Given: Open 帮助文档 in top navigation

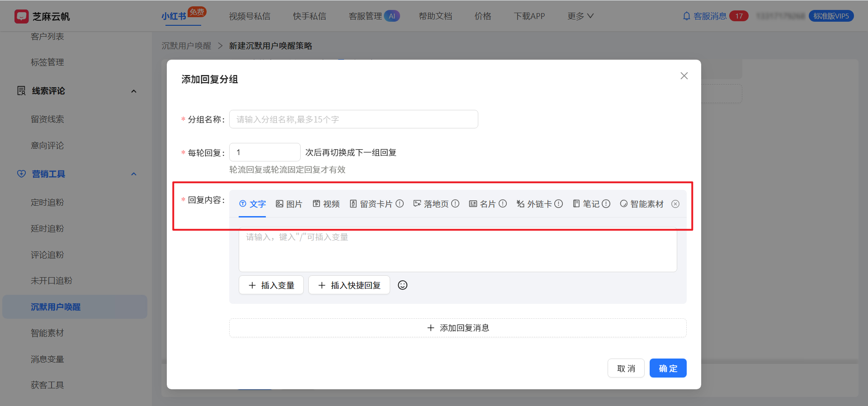Looking at the screenshot, I should tap(435, 16).
